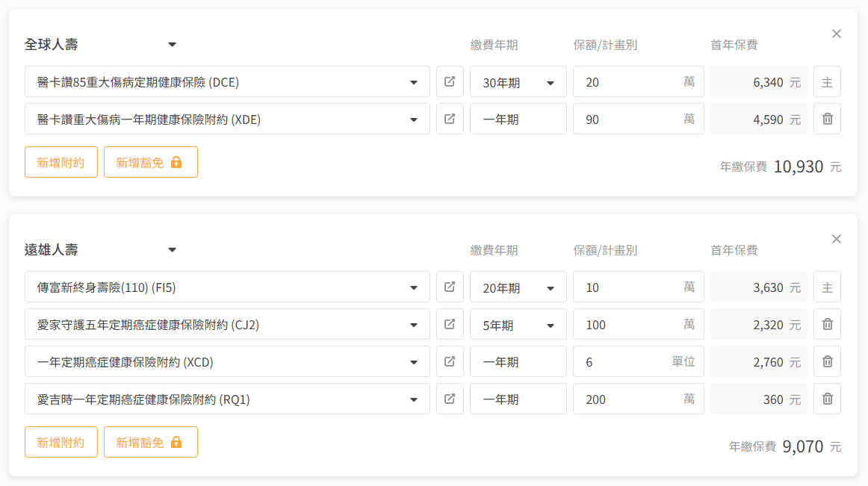Expand the 全球人壽 company dropdown
This screenshot has width=868, height=486.
tap(172, 45)
